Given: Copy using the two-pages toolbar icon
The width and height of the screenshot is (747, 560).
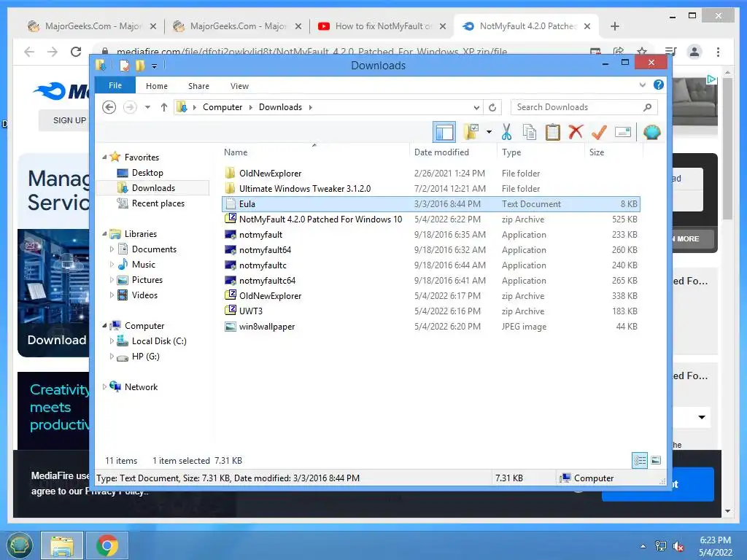Looking at the screenshot, I should [x=530, y=132].
